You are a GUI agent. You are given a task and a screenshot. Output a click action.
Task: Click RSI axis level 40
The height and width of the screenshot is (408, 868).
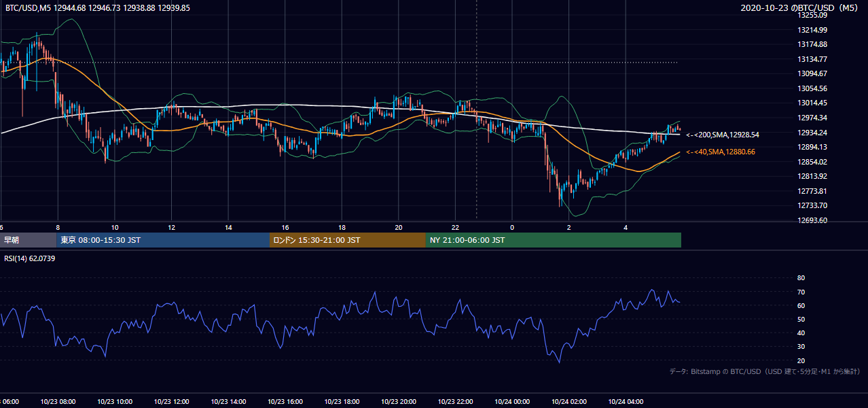pyautogui.click(x=801, y=333)
